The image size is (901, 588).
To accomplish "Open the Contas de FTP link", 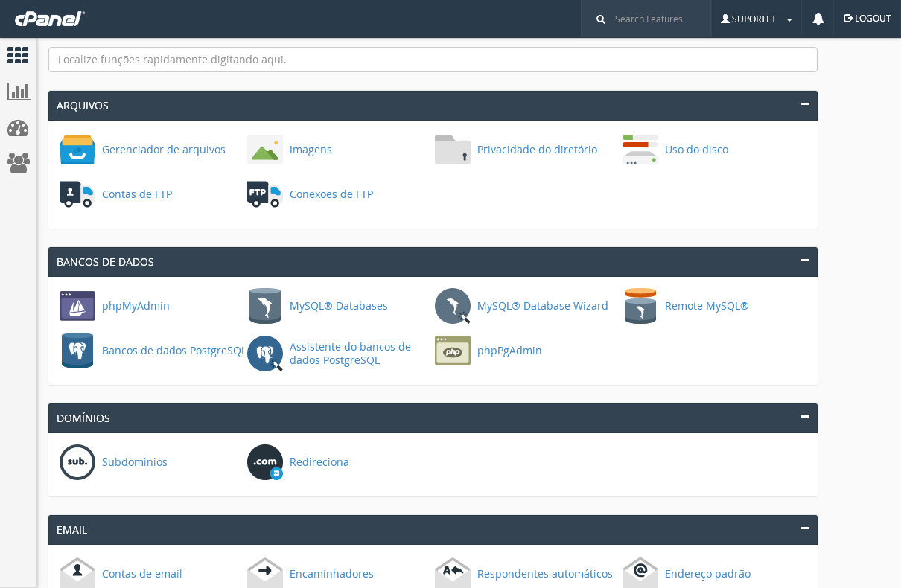I will point(137,194).
